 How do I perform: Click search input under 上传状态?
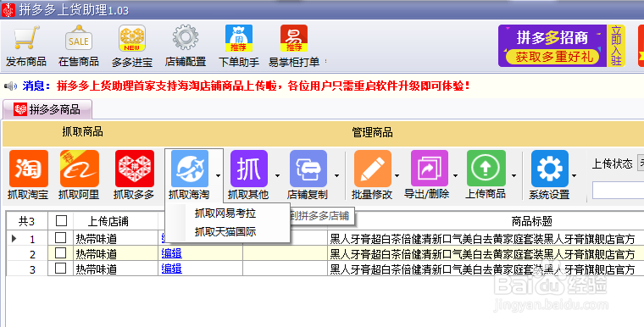(618, 191)
